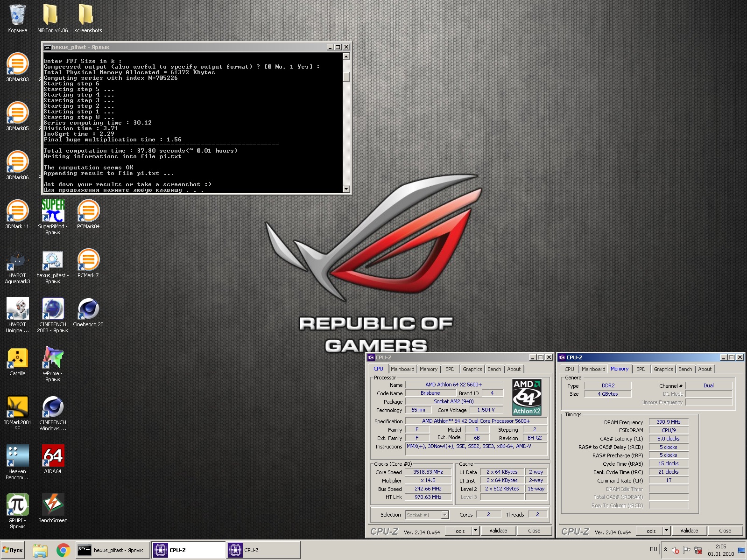Click the tray action center flag icon

tap(686, 550)
